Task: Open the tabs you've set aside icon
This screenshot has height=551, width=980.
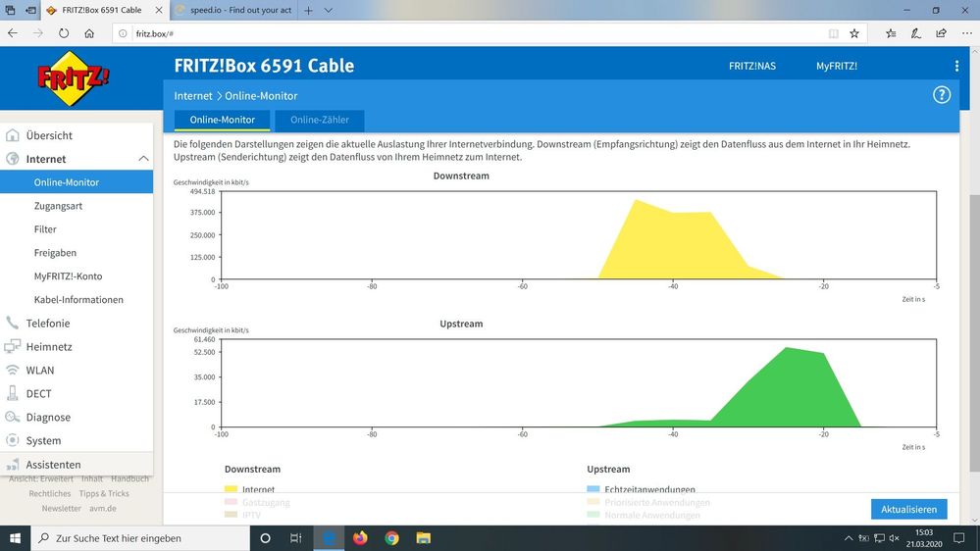Action: click(10, 10)
